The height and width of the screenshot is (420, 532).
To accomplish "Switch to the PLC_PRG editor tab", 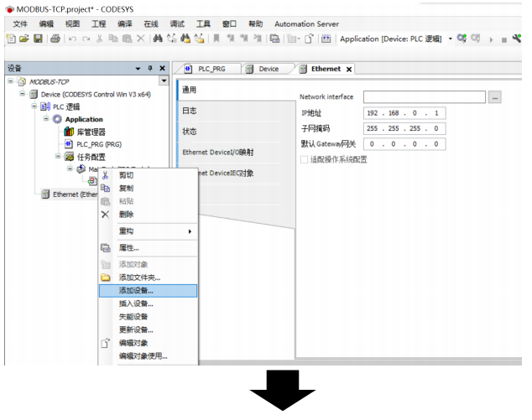I will point(211,69).
